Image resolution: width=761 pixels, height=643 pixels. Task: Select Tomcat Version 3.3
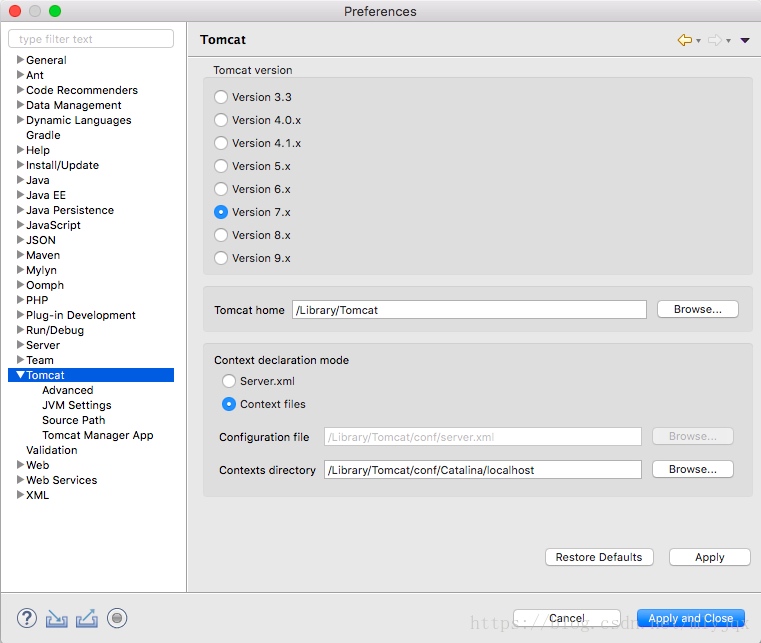(x=221, y=97)
